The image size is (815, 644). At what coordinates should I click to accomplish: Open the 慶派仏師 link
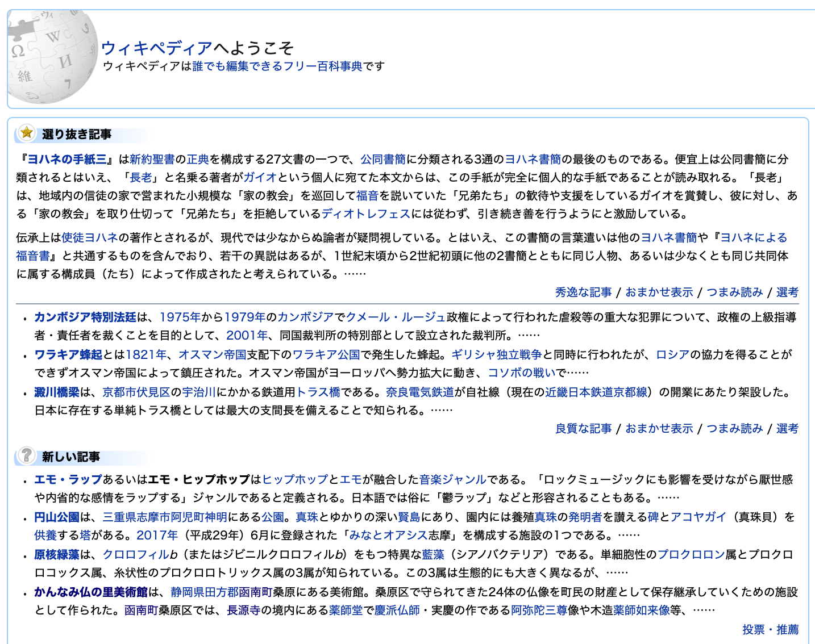click(x=397, y=610)
